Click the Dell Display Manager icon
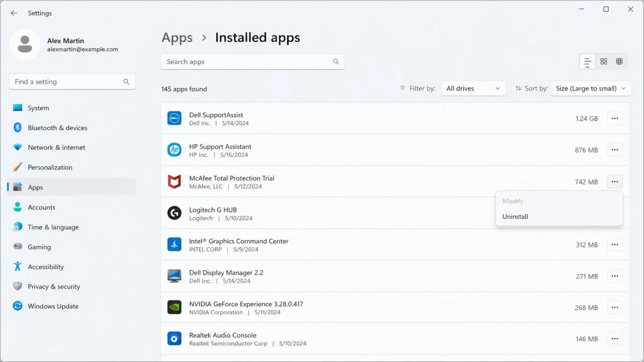 click(x=174, y=276)
